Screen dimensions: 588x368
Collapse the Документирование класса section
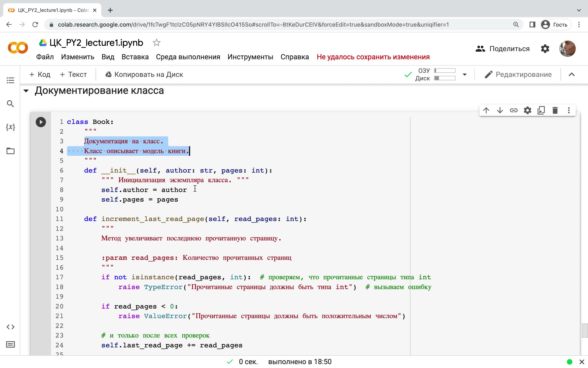point(26,91)
